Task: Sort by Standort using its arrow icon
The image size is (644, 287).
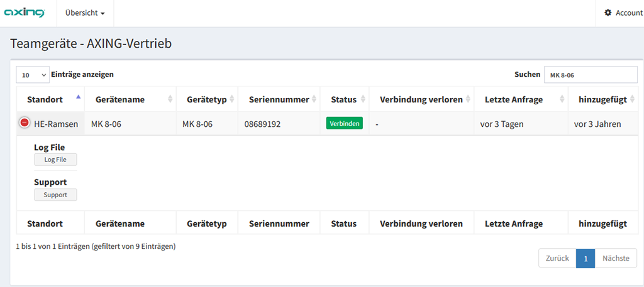Action: [79, 97]
